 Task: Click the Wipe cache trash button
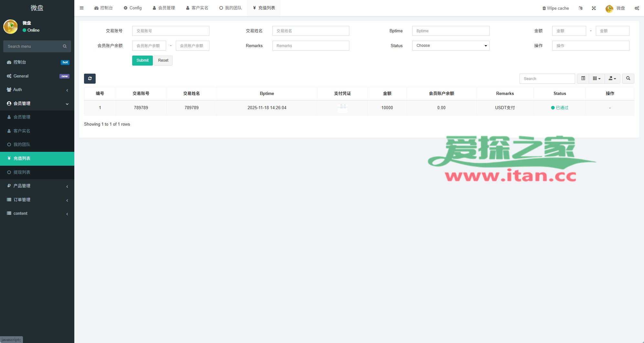click(x=555, y=8)
